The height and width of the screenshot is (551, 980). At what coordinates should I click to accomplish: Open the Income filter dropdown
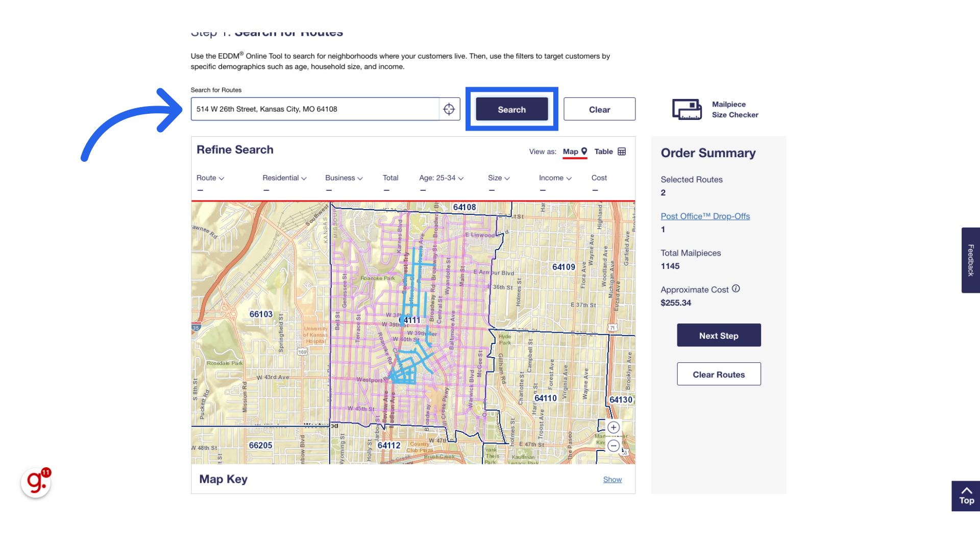[555, 178]
